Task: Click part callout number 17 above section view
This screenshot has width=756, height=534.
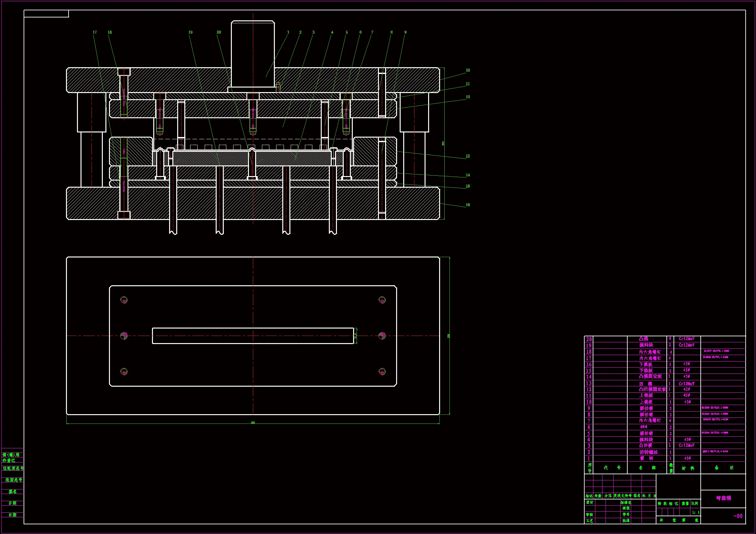Action: [x=95, y=32]
